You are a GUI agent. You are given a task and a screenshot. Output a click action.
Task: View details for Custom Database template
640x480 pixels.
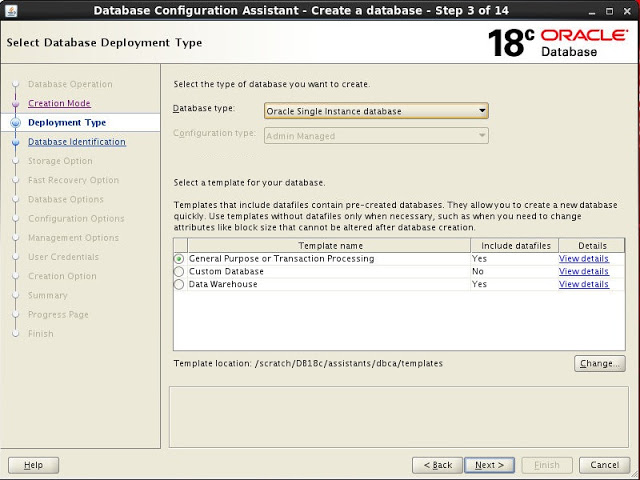[583, 271]
